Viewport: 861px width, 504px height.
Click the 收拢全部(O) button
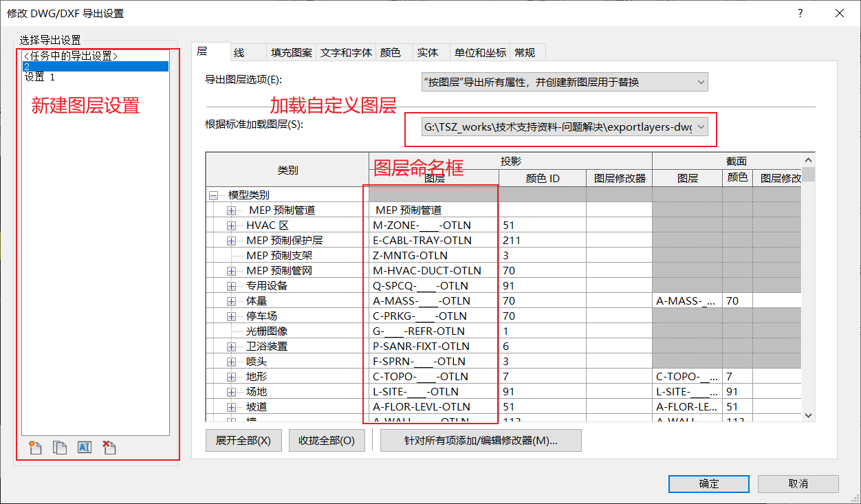pos(327,441)
